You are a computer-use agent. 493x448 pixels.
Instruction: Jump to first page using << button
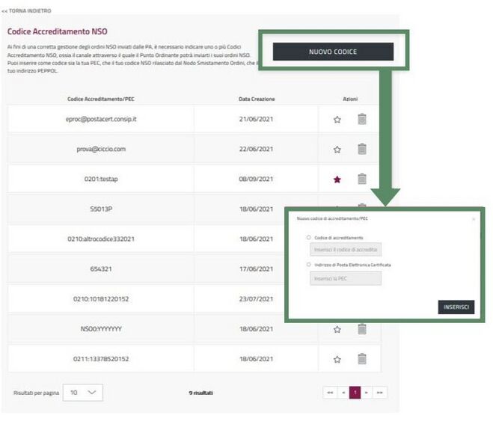(x=329, y=393)
